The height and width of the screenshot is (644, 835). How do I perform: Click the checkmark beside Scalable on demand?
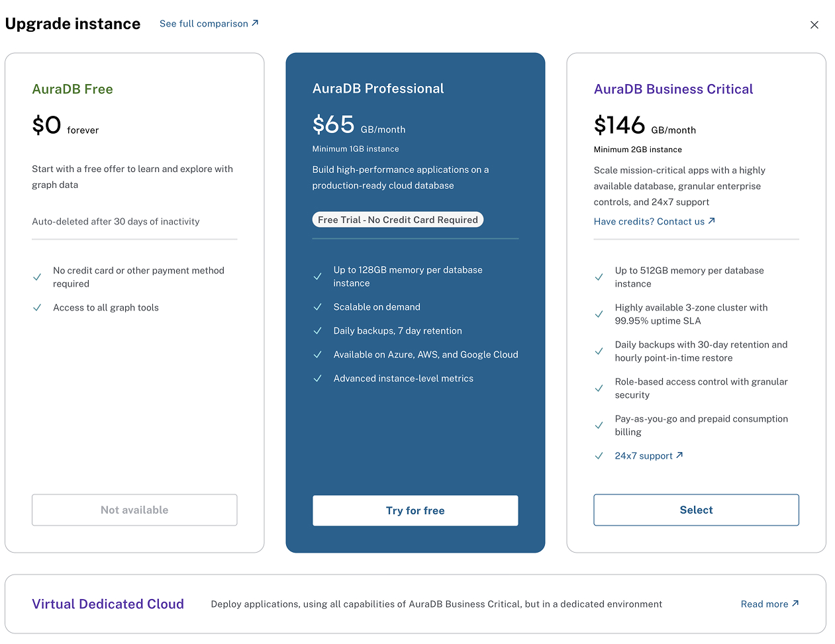318,306
